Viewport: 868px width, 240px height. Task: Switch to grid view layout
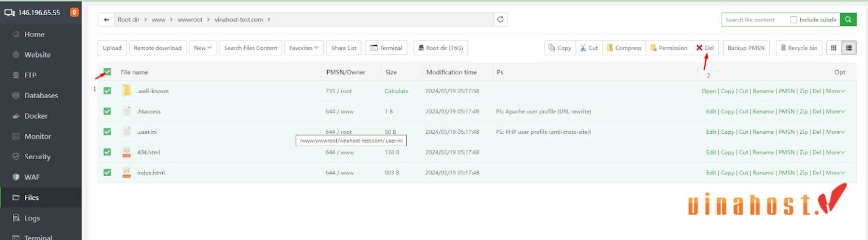pyautogui.click(x=833, y=48)
